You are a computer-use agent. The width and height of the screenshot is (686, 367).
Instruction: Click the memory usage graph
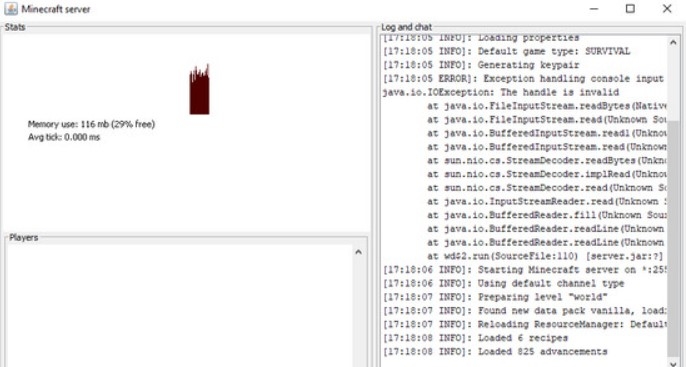[200, 89]
